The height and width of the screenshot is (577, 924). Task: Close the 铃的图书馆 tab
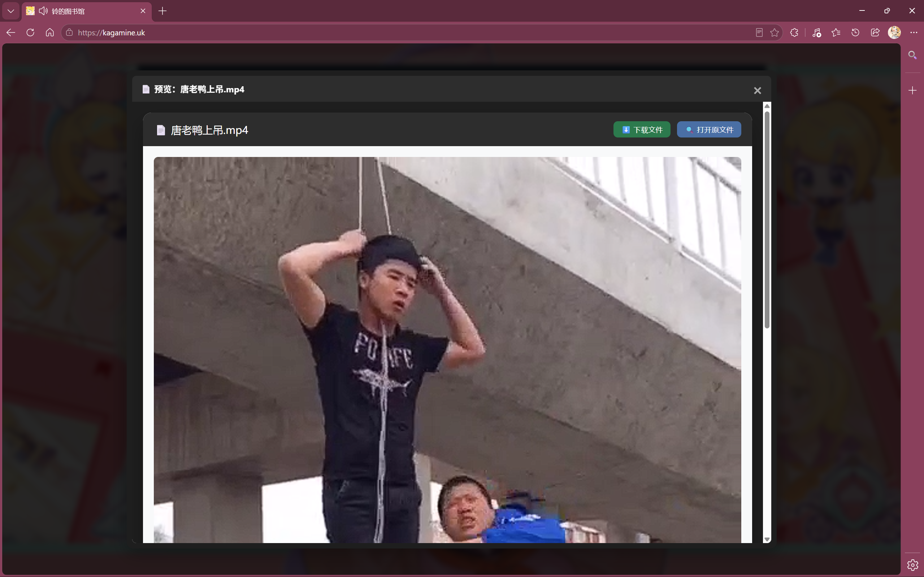click(143, 11)
